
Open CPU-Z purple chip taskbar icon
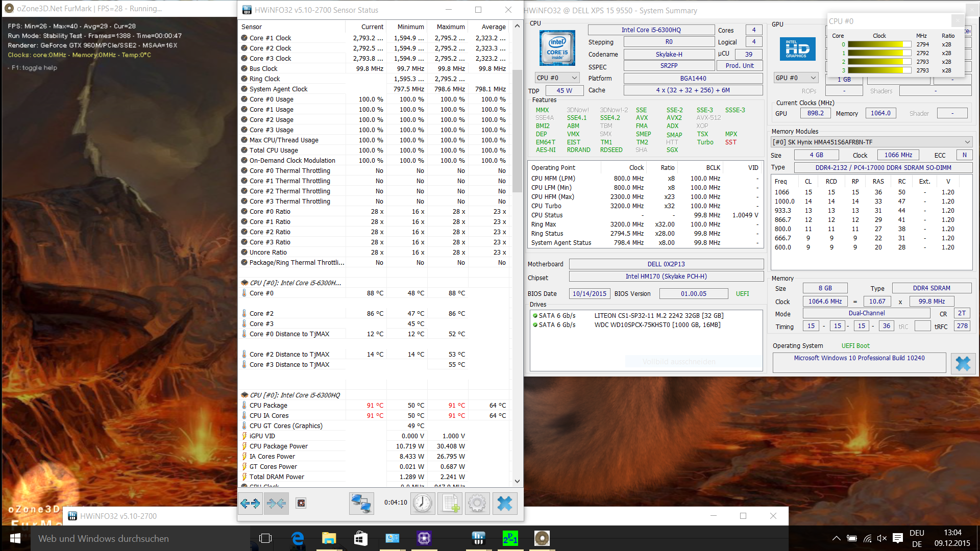pyautogui.click(x=424, y=538)
